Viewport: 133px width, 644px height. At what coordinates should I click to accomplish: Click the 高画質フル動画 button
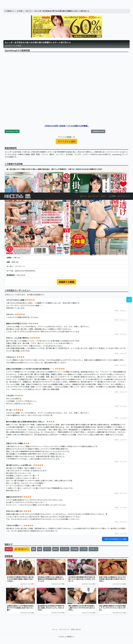click(x=66, y=282)
